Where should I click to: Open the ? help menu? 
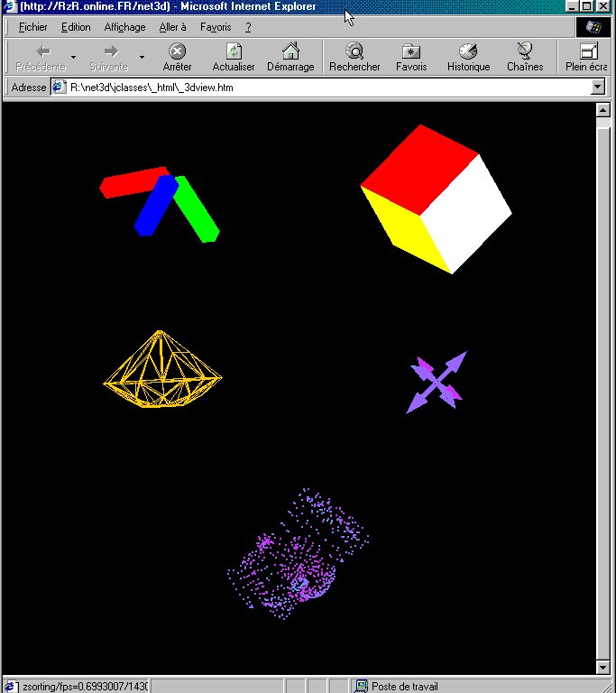click(x=248, y=27)
